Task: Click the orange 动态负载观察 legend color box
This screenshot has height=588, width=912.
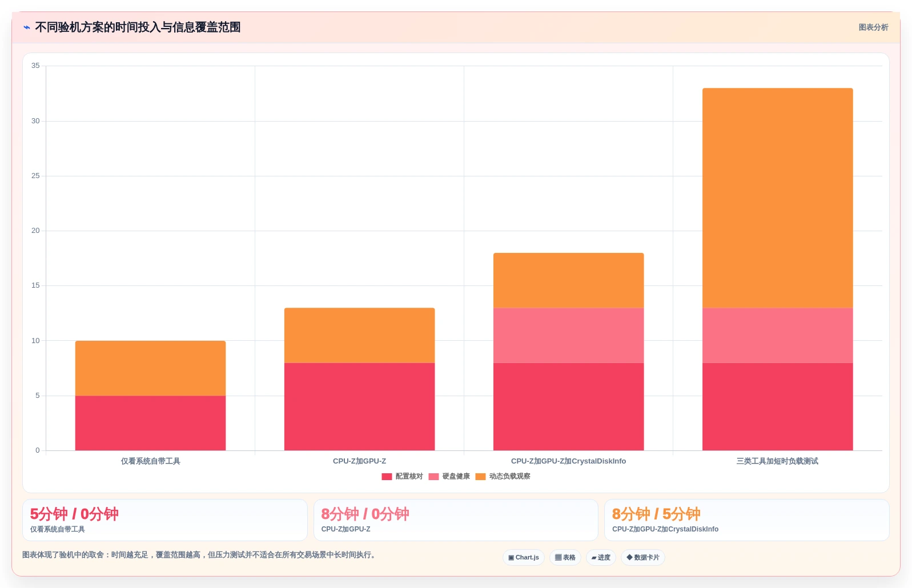Action: pos(480,477)
